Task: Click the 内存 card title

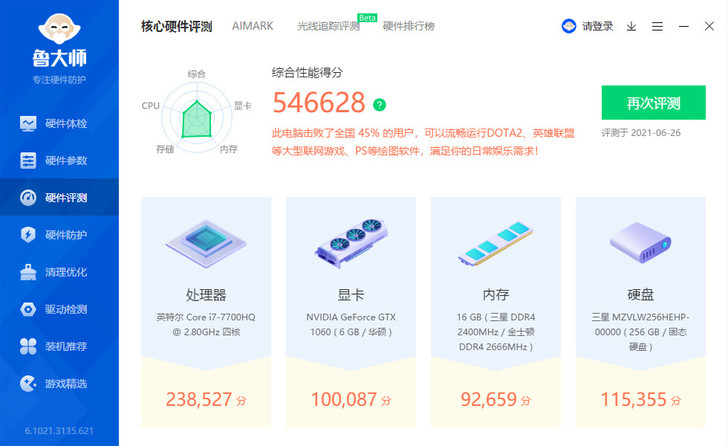Action: coord(496,295)
